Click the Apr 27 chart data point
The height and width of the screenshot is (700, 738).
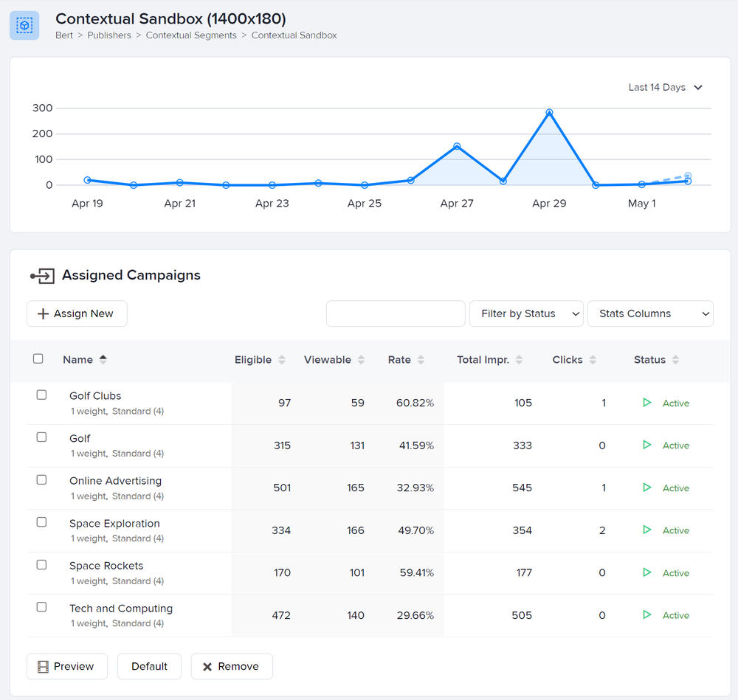(x=457, y=146)
